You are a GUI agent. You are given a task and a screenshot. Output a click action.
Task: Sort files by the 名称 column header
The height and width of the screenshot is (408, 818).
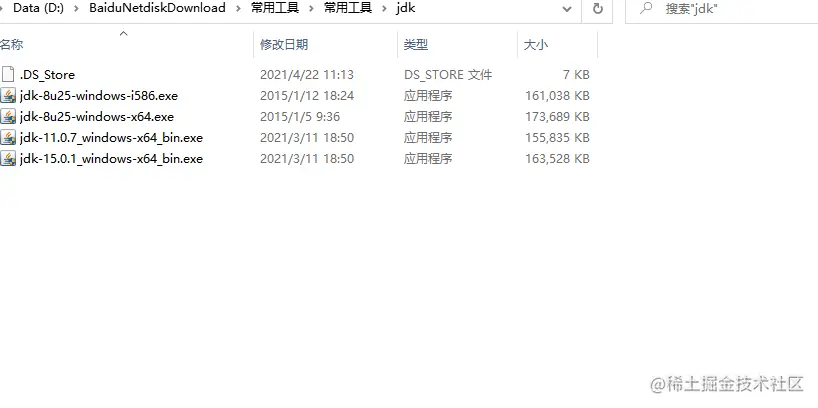[126, 45]
